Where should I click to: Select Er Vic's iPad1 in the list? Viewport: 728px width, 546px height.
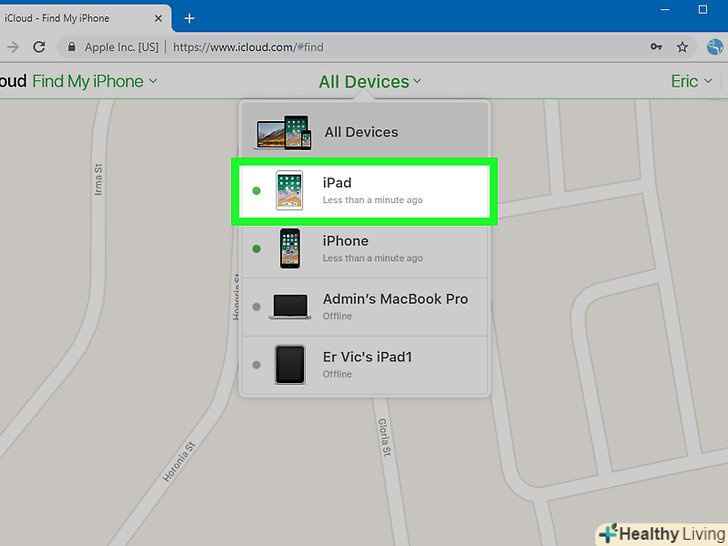[364, 365]
